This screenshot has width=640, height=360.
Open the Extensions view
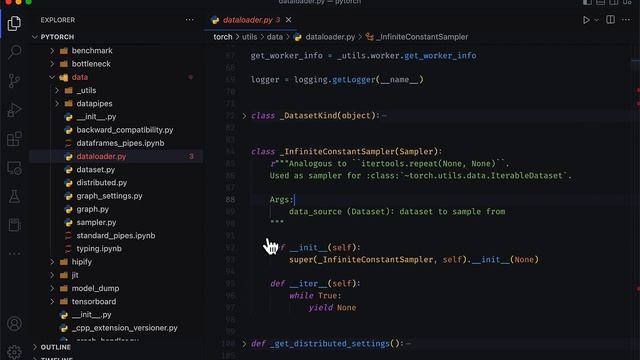14,139
